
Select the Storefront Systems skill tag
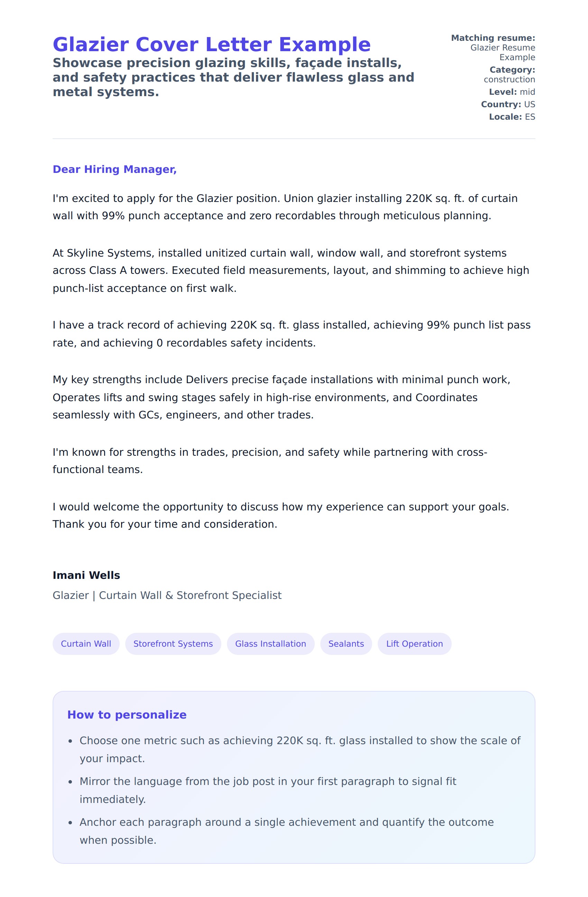click(173, 644)
